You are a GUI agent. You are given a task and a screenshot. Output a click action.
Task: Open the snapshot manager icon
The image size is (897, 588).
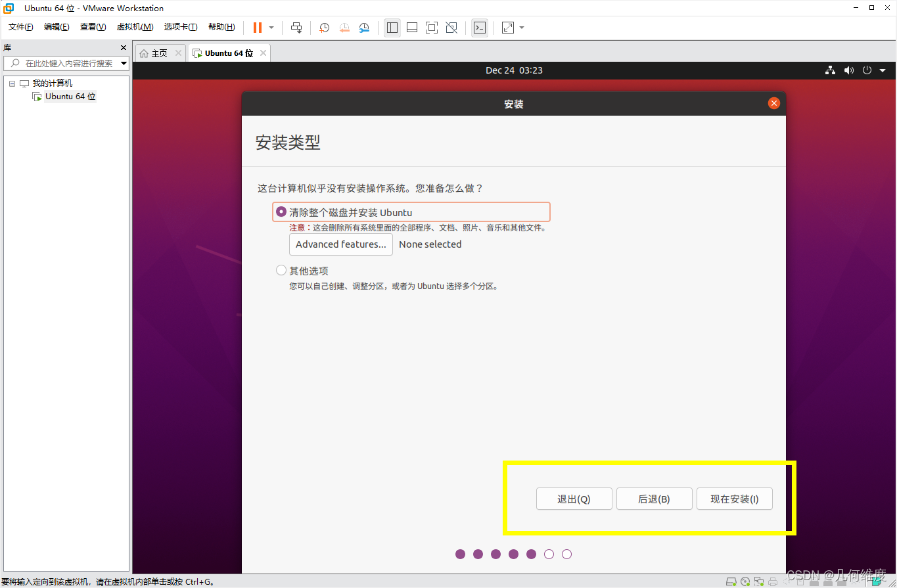click(364, 28)
